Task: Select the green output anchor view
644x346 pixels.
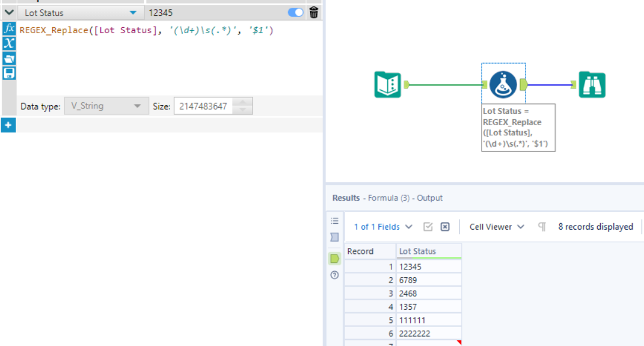Action: (334, 258)
